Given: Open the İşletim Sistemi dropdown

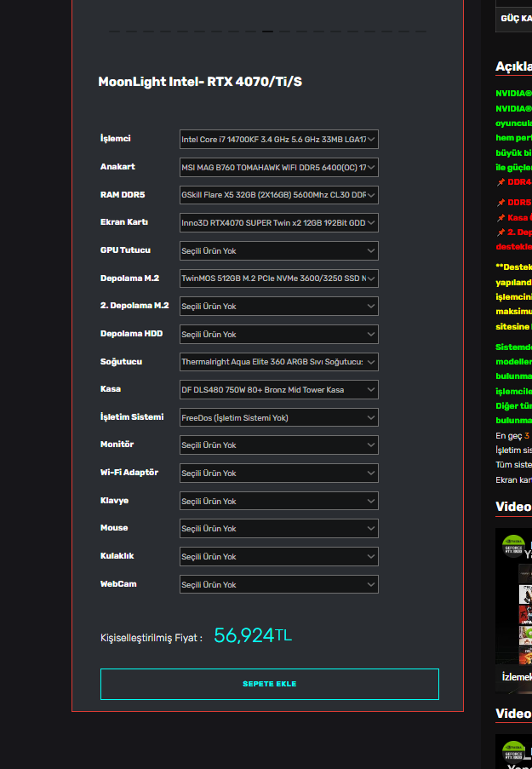Looking at the screenshot, I should [279, 417].
